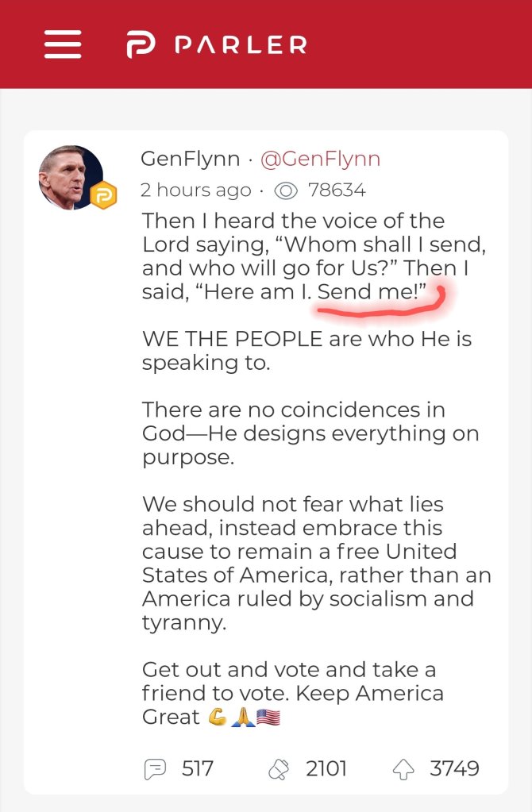Click the 78634 view count

[x=337, y=190]
